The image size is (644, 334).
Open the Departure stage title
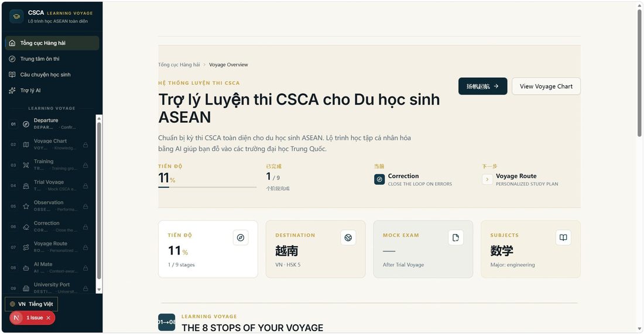pyautogui.click(x=46, y=120)
